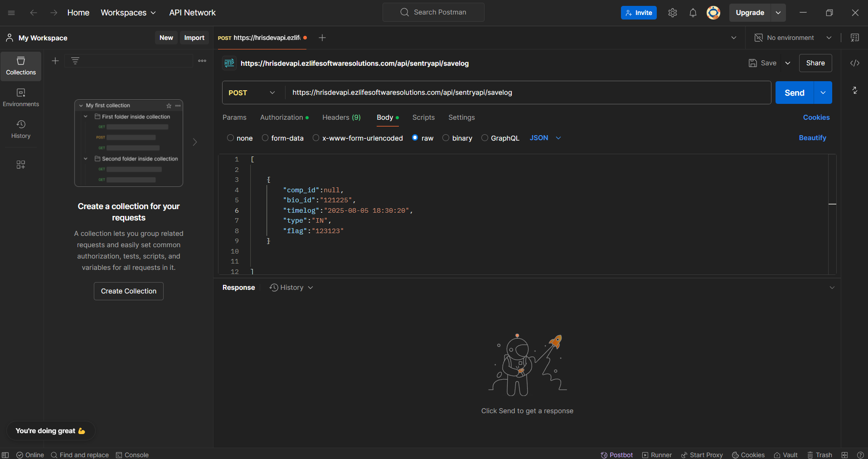Click the Send button

point(795,93)
